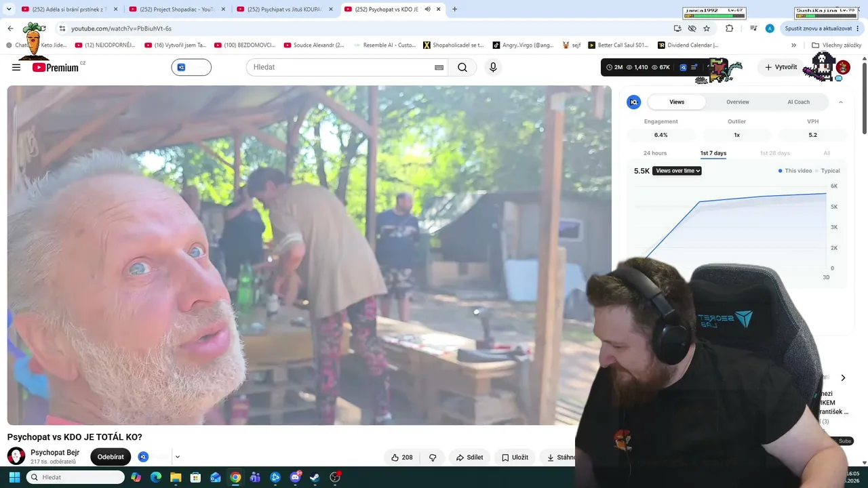
Task: Click the Windows taskbar Hledat search box
Action: click(75, 477)
